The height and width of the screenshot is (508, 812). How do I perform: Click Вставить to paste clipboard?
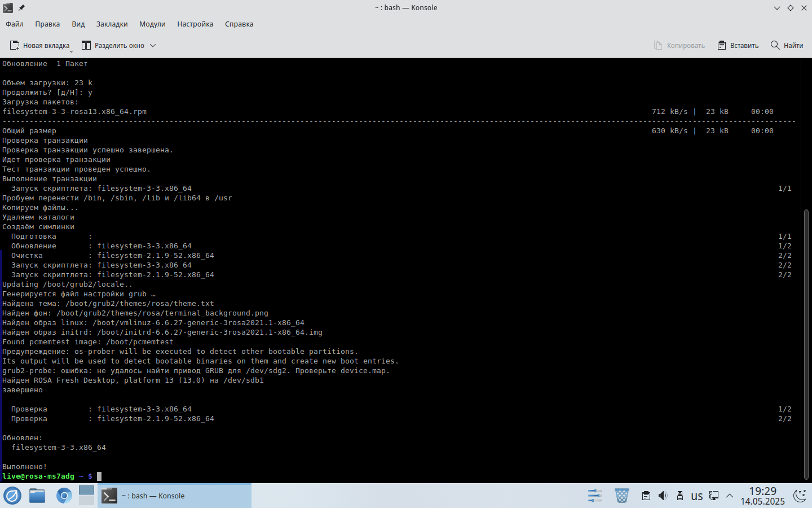(738, 45)
